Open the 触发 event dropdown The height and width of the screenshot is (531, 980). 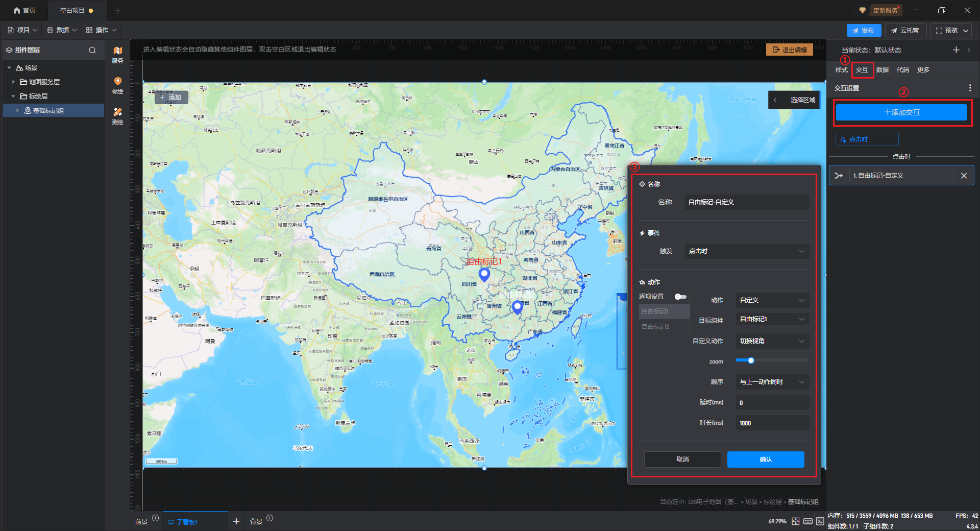click(x=746, y=251)
